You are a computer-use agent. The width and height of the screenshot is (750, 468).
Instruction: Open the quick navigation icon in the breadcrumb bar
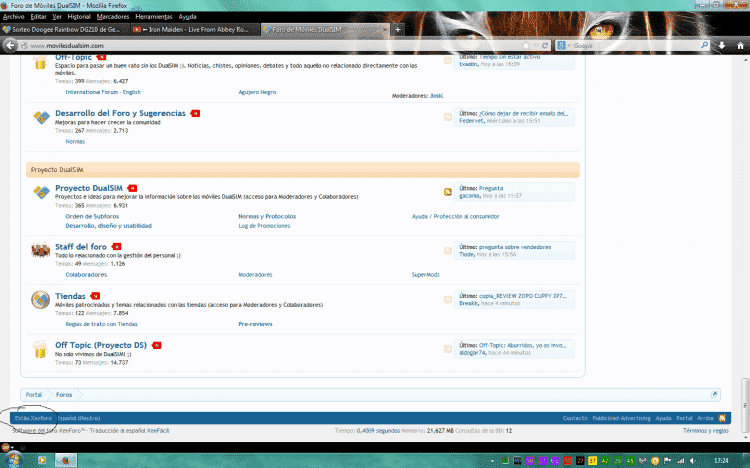click(714, 394)
